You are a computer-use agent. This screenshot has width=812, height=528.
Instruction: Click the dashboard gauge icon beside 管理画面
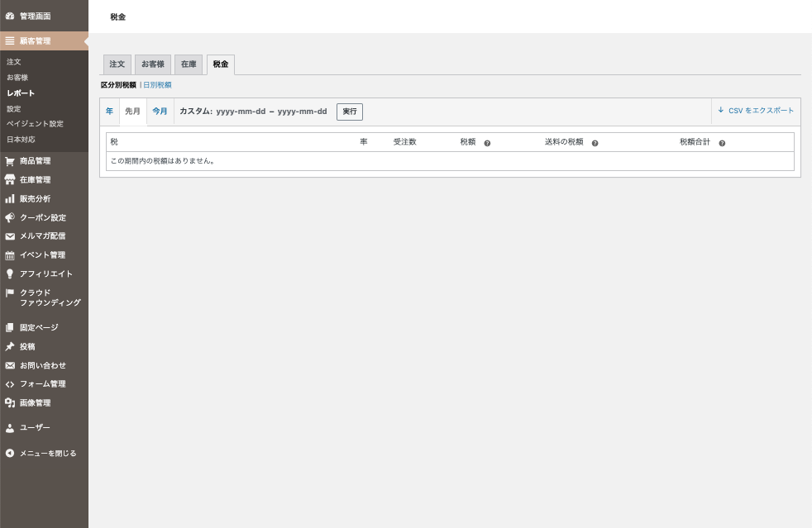click(x=10, y=16)
